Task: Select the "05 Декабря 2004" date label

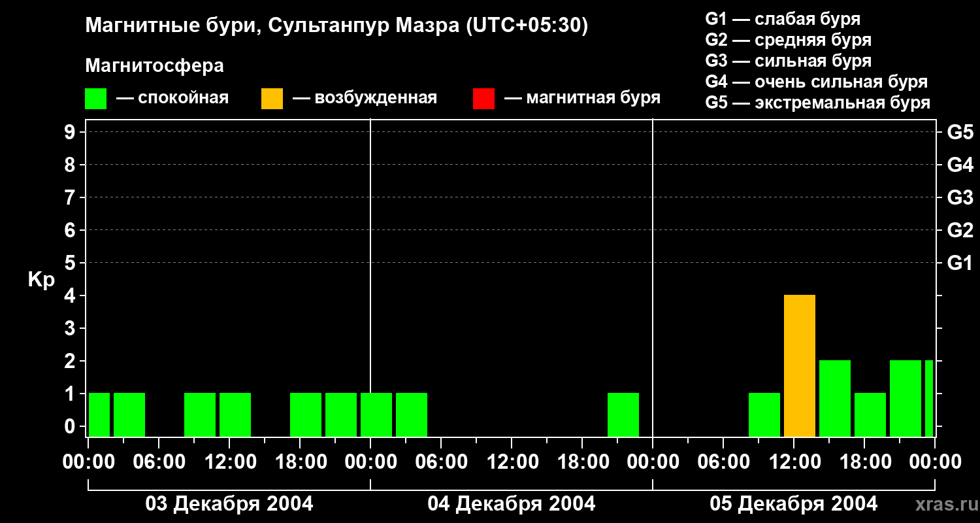Action: (793, 504)
